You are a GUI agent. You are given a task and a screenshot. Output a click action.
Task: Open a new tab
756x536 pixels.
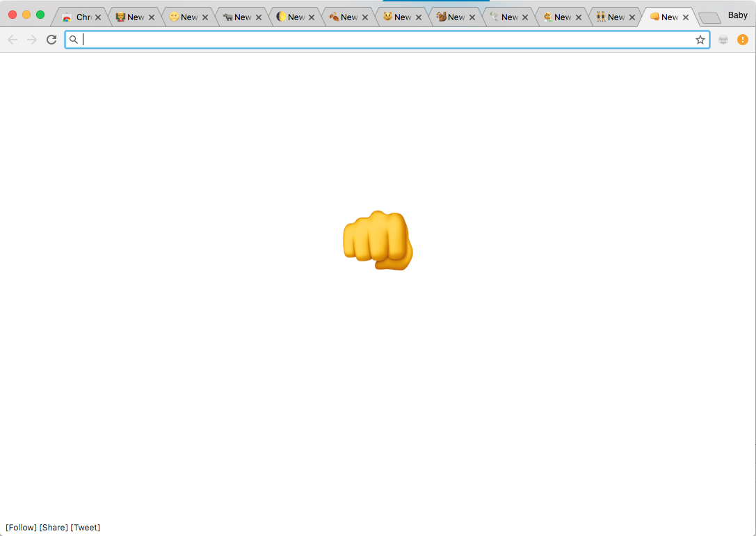709,17
